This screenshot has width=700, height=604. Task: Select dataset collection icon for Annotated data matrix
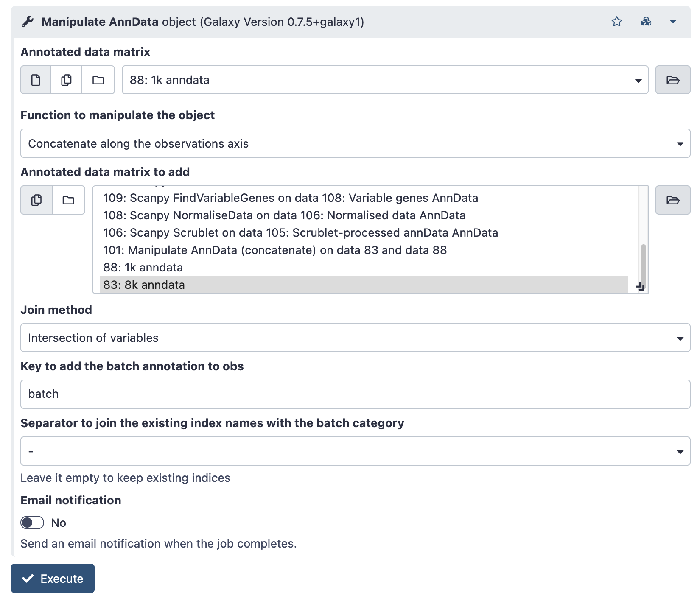tap(98, 80)
